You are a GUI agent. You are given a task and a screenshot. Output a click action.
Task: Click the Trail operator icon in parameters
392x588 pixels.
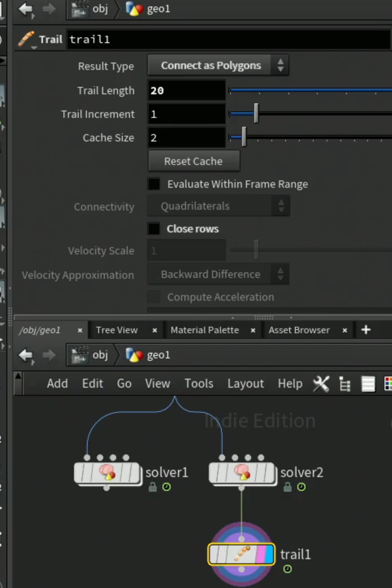click(x=27, y=40)
